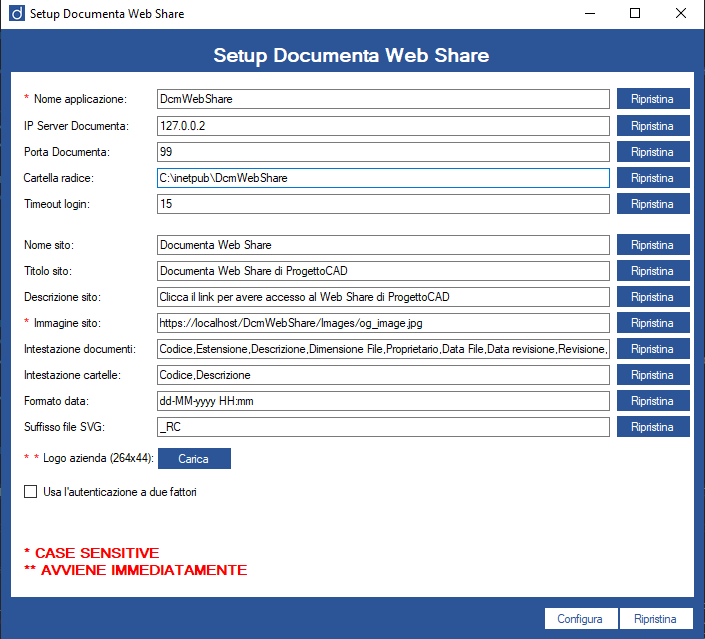Click the Descrizione sito field
The width and height of the screenshot is (705, 639).
pos(383,297)
